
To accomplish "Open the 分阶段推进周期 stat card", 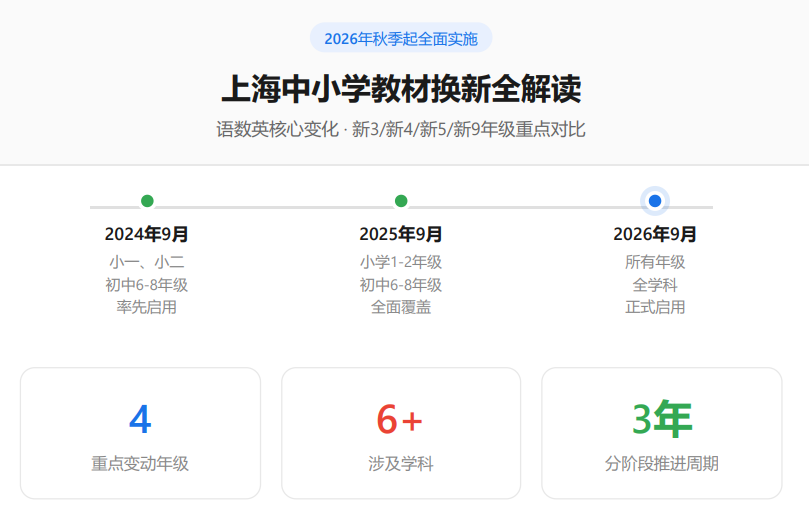I will [662, 433].
